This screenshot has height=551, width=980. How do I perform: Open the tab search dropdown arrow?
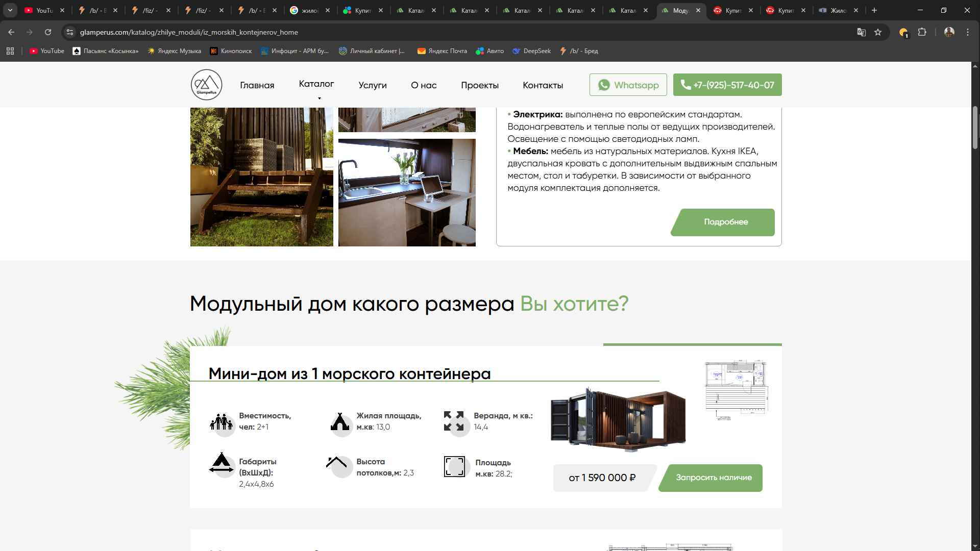click(10, 10)
